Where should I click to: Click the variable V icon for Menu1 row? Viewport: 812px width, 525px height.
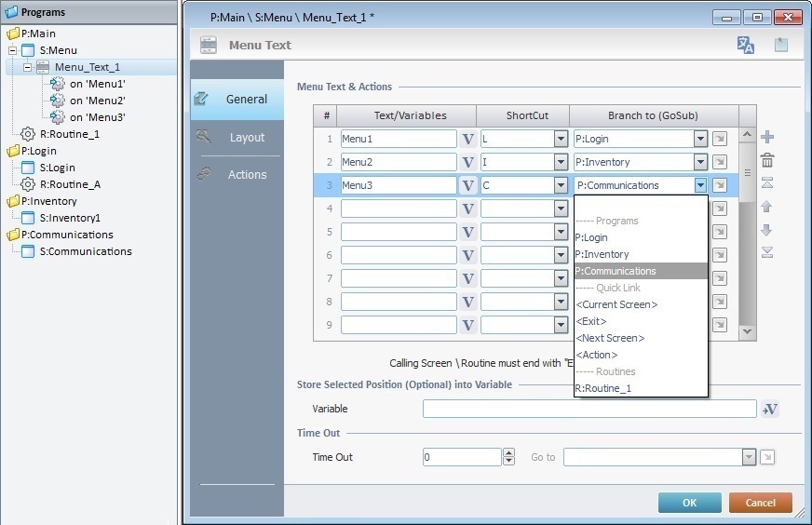[467, 140]
